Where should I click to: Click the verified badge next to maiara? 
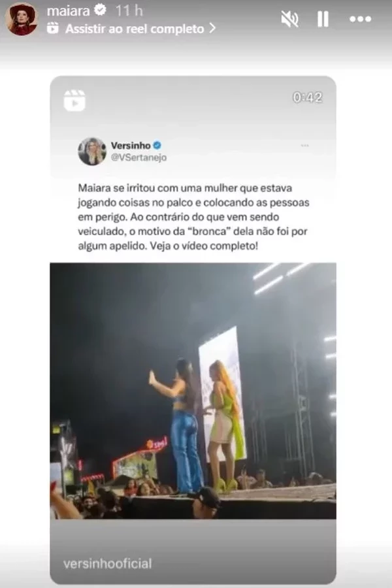pyautogui.click(x=100, y=10)
